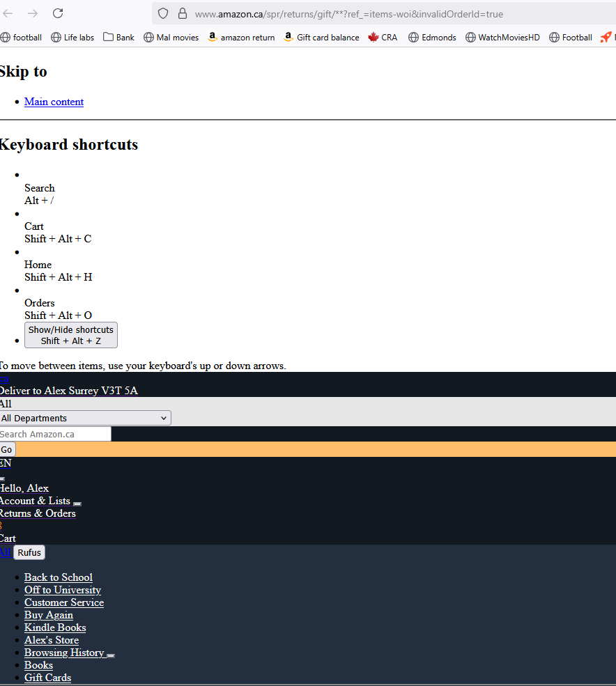Open Buy Again link
Screen dimensions: 616x686
(49, 615)
